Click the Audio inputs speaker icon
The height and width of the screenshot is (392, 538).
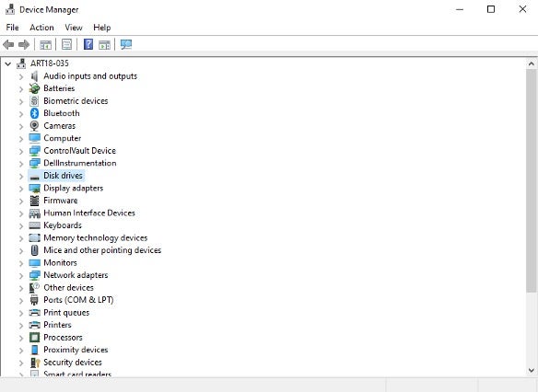[34, 76]
